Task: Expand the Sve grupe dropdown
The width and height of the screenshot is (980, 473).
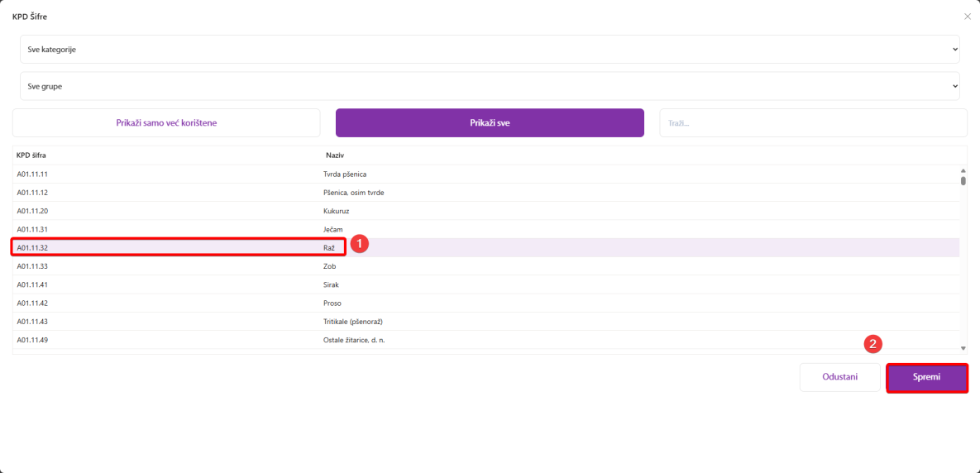Action: click(490, 86)
